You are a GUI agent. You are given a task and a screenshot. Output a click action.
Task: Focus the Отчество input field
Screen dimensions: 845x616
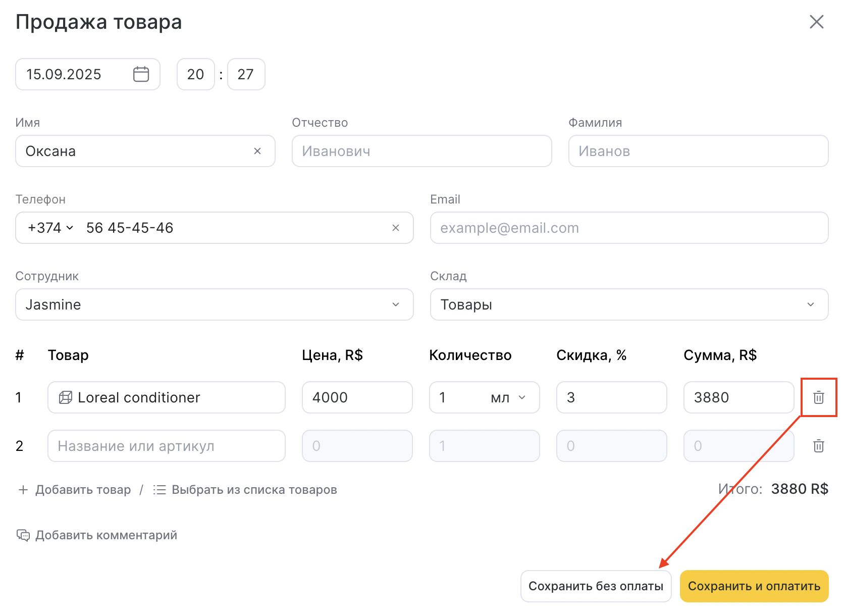click(421, 151)
